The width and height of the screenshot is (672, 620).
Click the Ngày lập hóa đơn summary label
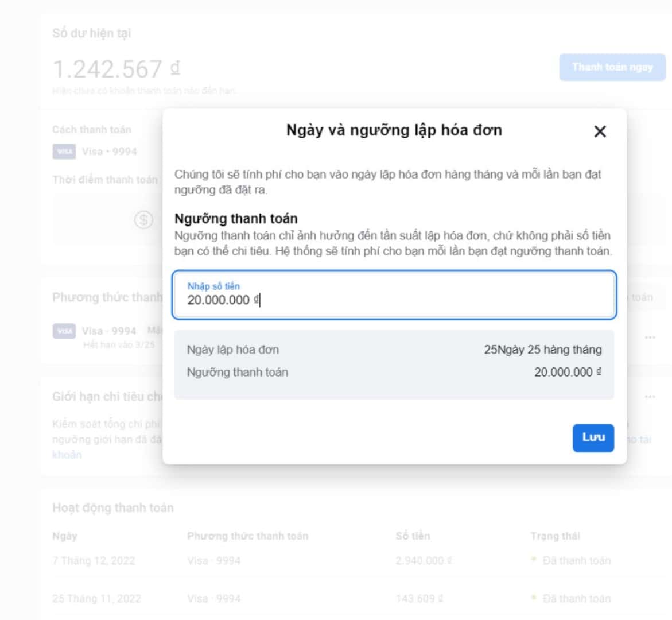[232, 350]
